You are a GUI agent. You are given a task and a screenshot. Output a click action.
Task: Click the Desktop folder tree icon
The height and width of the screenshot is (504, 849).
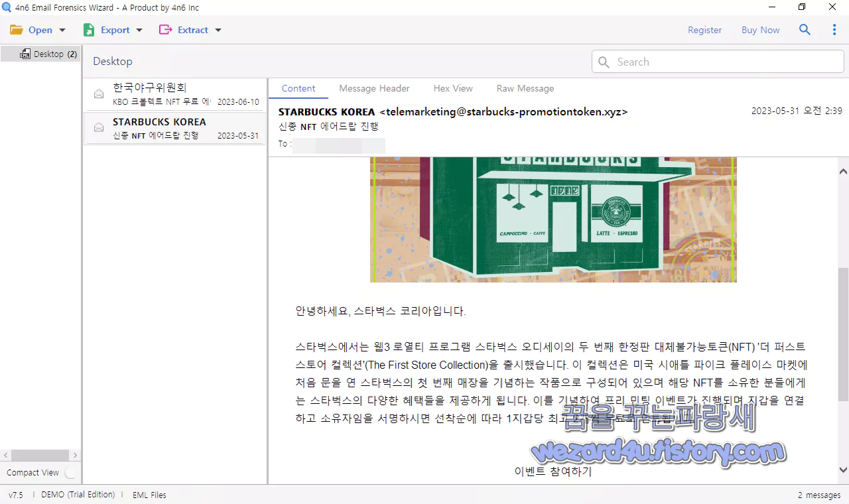(25, 54)
